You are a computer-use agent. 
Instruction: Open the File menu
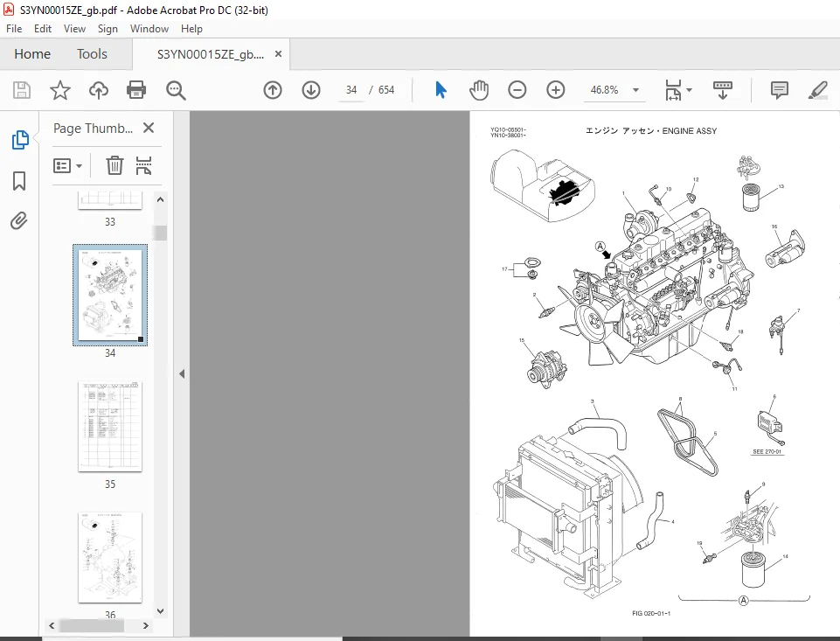pyautogui.click(x=14, y=29)
